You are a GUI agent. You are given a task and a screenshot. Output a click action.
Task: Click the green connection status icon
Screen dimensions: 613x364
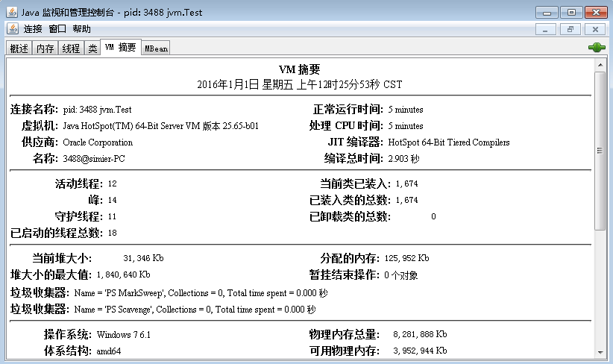[x=597, y=48]
